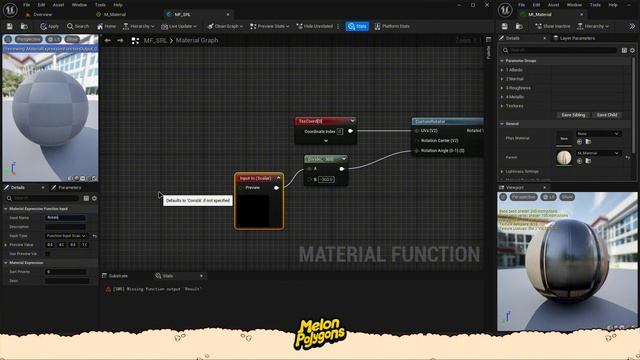Close the bottom Stats tab
Viewport: 640px width, 360px height.
click(x=201, y=276)
